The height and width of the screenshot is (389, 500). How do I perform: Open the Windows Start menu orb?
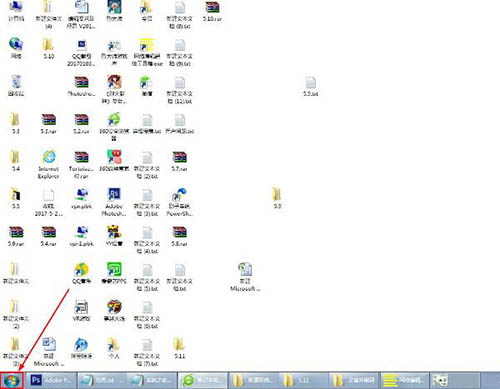click(12, 380)
